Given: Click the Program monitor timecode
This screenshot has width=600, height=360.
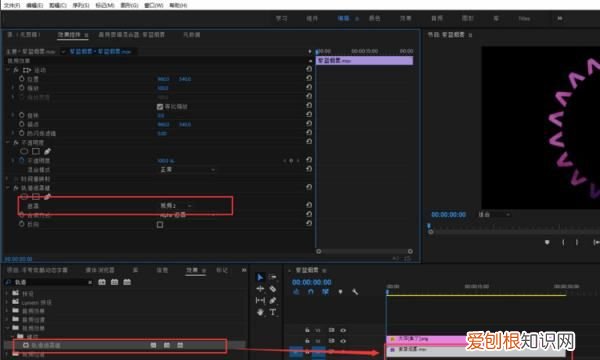Looking at the screenshot, I should [x=448, y=215].
